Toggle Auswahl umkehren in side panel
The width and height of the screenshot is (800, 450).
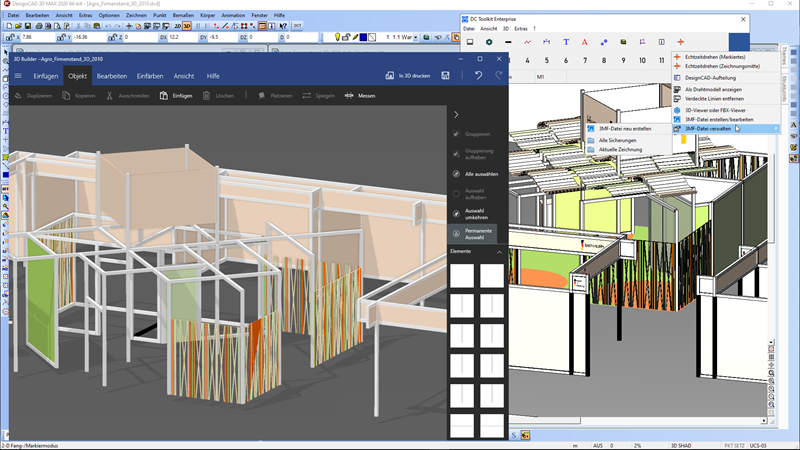pyautogui.click(x=476, y=213)
